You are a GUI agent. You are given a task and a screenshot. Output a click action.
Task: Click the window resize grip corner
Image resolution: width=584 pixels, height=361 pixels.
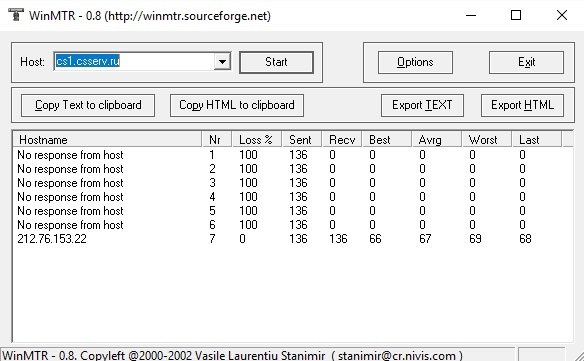coord(578,356)
